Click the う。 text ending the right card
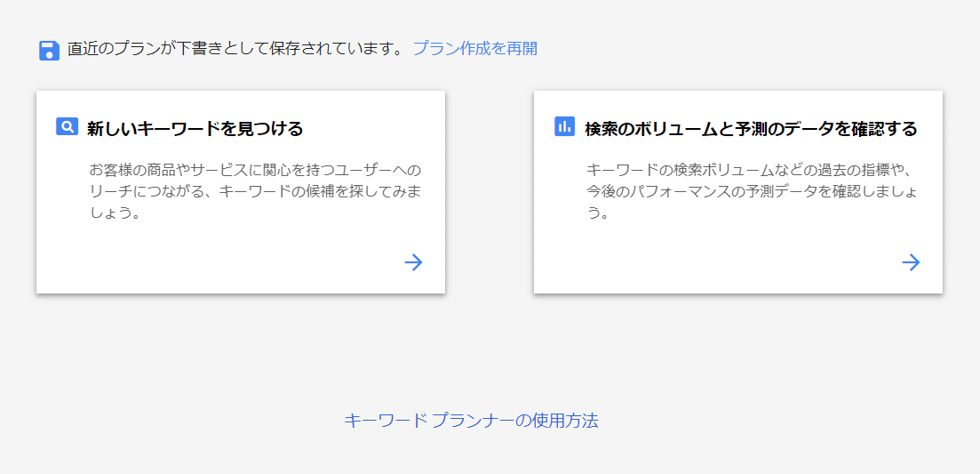This screenshot has width=980, height=474. (x=597, y=213)
